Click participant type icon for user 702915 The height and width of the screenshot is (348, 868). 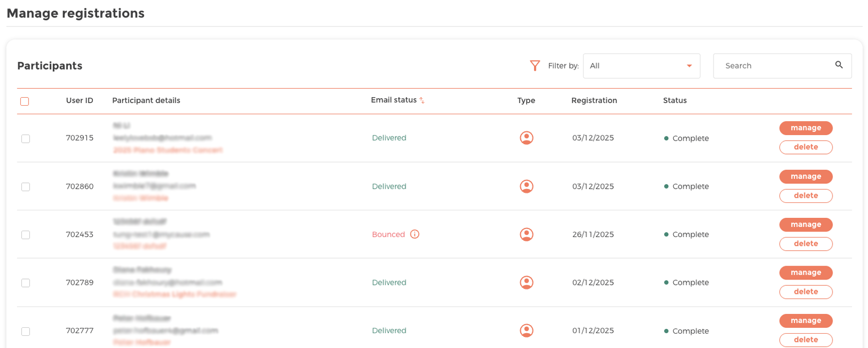point(527,138)
